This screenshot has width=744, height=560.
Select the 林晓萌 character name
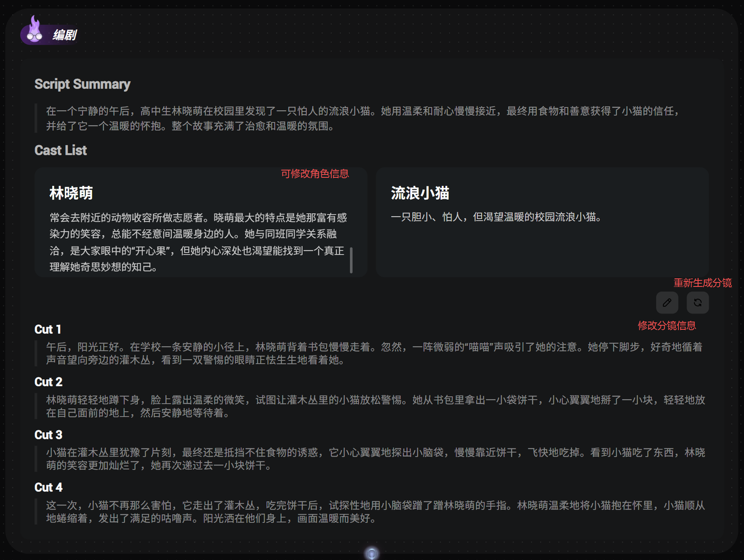click(71, 193)
